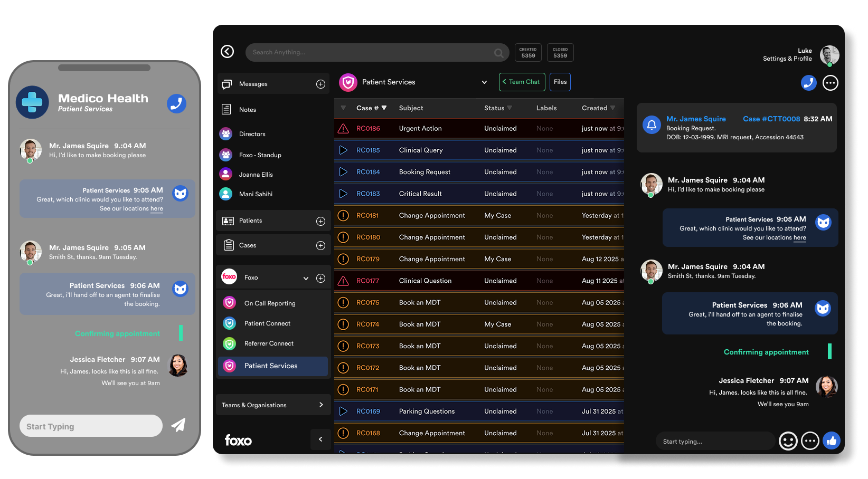This screenshot has height=479, width=868.
Task: Expand Teams & Organisations arrow
Action: point(321,405)
